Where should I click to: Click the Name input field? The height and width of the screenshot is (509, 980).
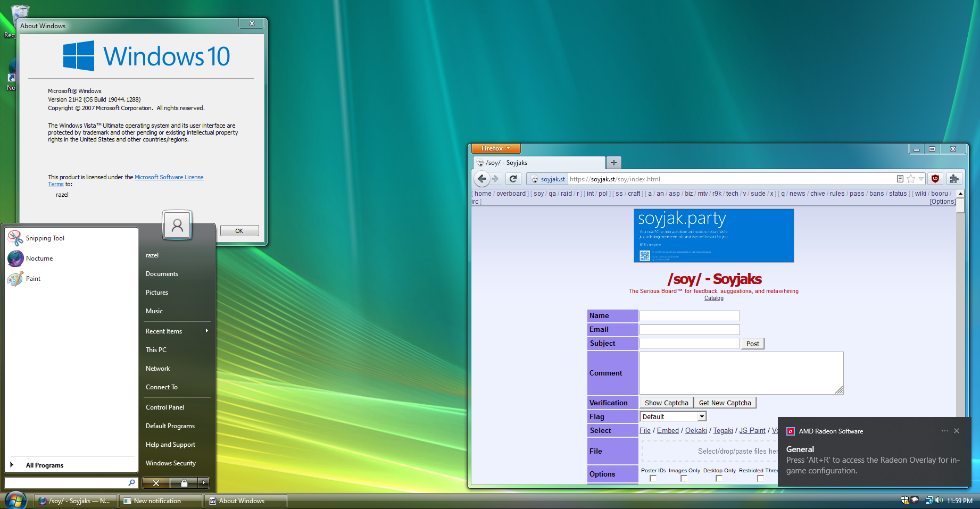[x=690, y=316]
